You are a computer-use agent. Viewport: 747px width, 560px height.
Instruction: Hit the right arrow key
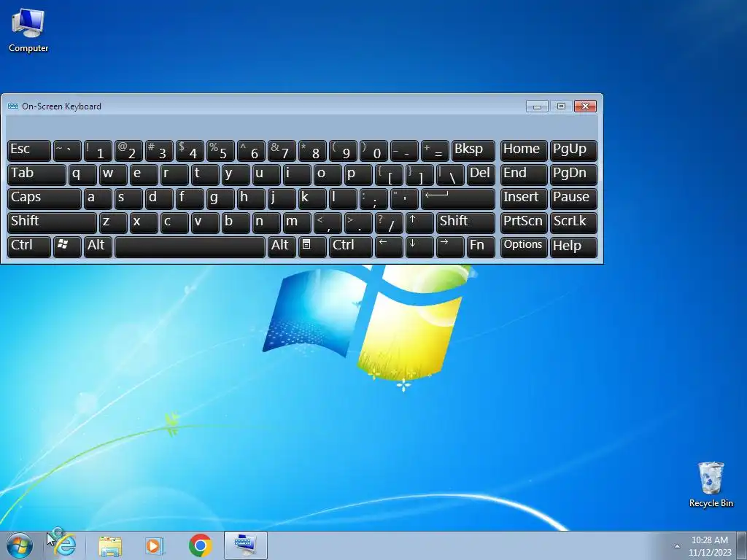click(x=450, y=246)
